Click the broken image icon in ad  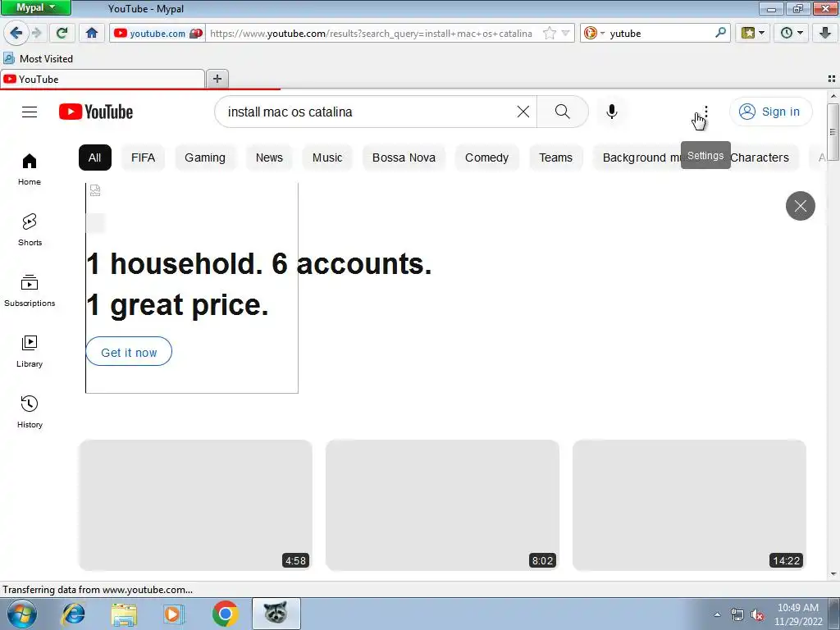[x=95, y=190]
